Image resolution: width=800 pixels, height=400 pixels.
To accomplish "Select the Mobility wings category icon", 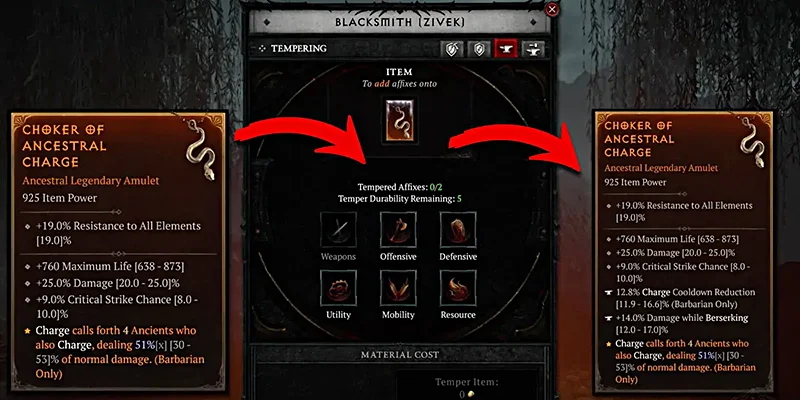I will [398, 288].
